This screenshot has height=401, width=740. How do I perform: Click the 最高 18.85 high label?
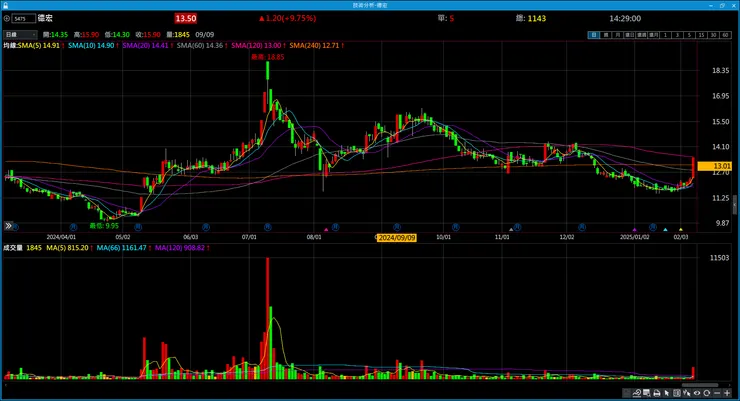(x=268, y=57)
